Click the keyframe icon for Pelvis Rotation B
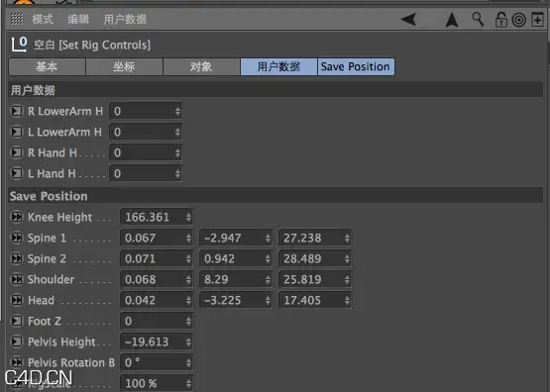550x392 pixels. pyautogui.click(x=17, y=362)
